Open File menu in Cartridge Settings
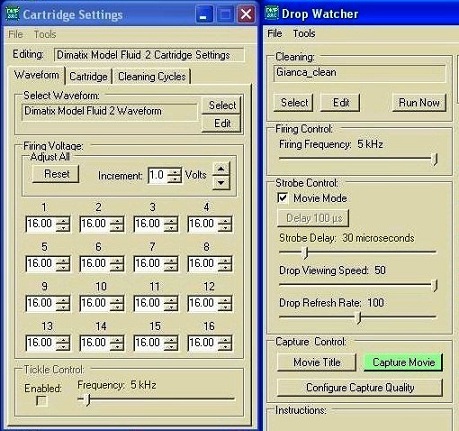Screen dimensions: 459x431 [16, 35]
